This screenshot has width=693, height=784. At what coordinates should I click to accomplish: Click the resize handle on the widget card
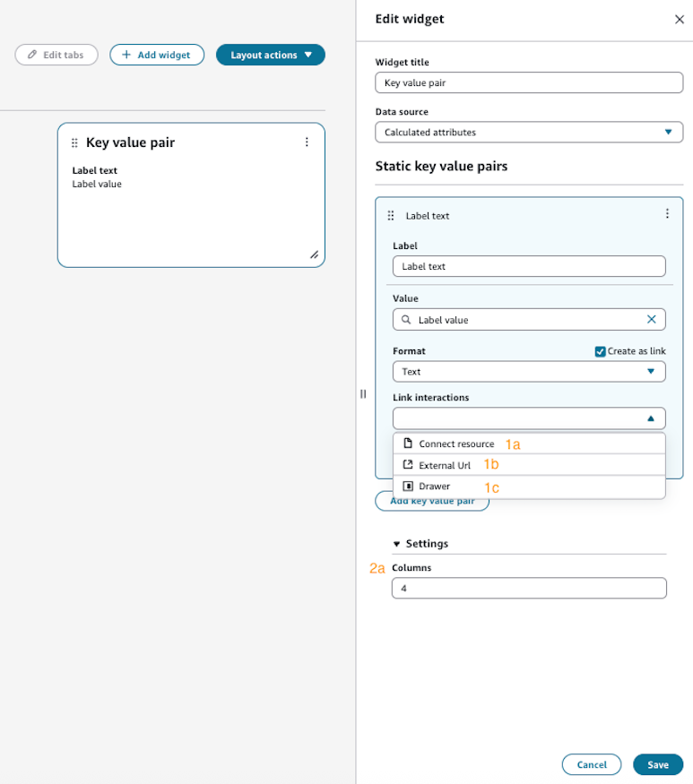click(x=315, y=254)
